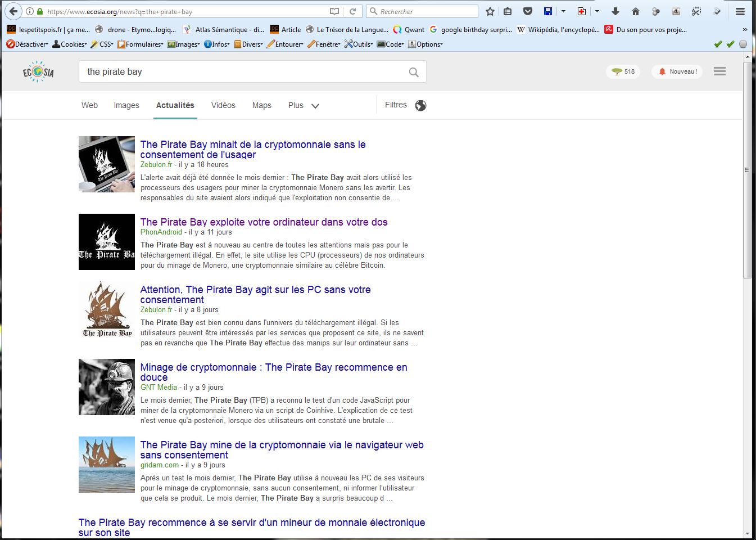Expand the Plus dropdown in search tabs
Image resolution: width=756 pixels, height=540 pixels.
pyautogui.click(x=304, y=105)
